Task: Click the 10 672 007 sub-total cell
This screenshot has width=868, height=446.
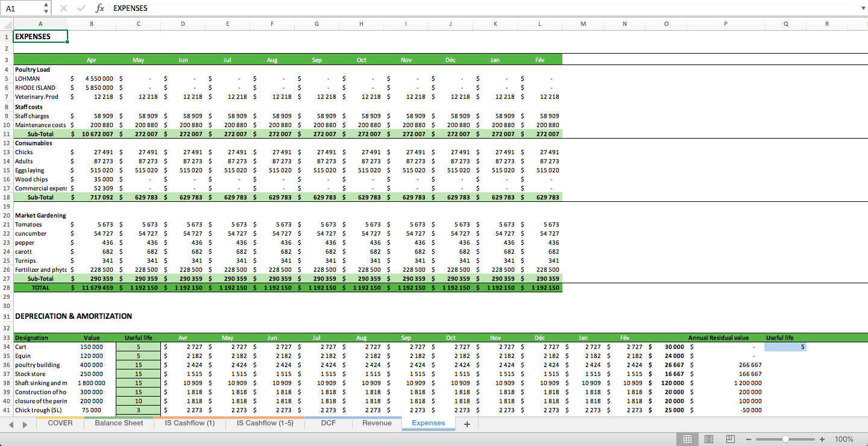Action: click(92, 134)
